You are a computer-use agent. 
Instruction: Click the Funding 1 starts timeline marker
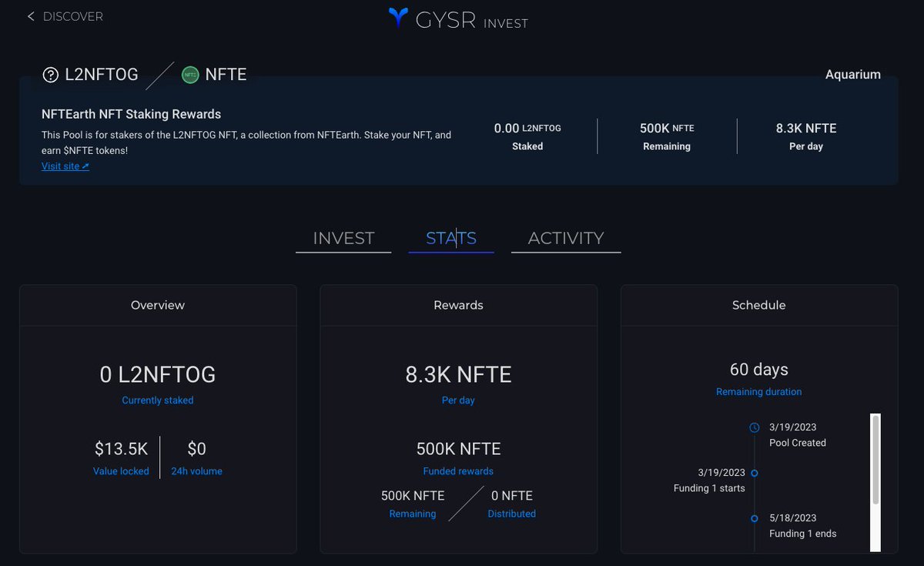tap(755, 473)
